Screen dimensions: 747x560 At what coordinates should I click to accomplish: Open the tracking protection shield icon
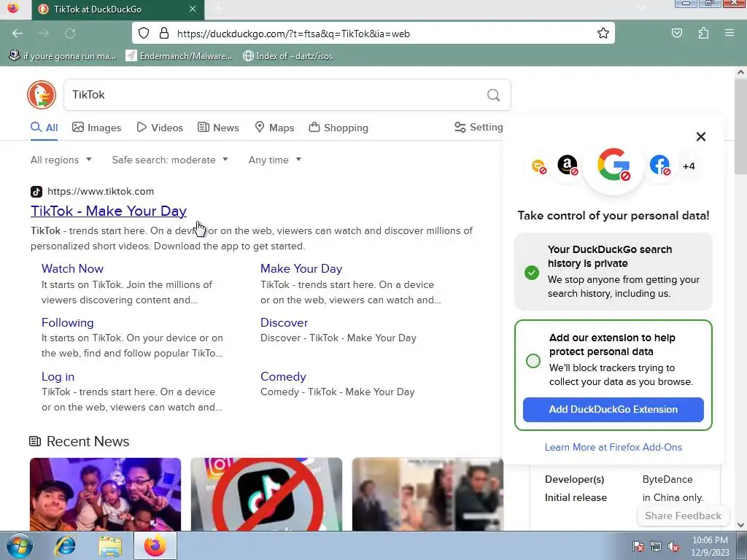pos(144,34)
